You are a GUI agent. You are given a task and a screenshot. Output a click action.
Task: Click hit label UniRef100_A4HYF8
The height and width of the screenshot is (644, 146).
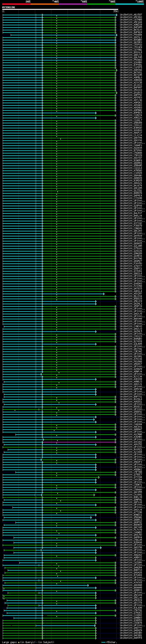click(131, 638)
